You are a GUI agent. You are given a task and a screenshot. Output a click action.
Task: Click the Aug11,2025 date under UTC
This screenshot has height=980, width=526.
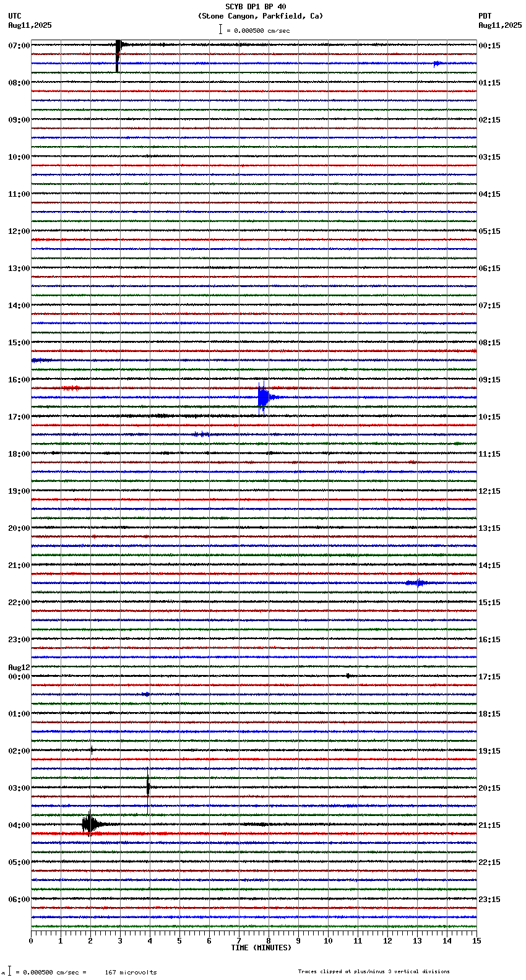(x=30, y=25)
